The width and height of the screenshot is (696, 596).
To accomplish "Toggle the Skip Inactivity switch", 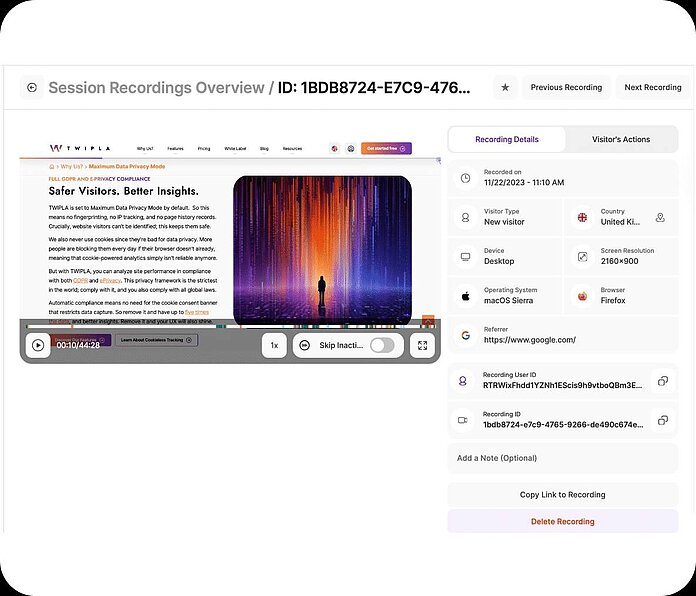I will [382, 345].
